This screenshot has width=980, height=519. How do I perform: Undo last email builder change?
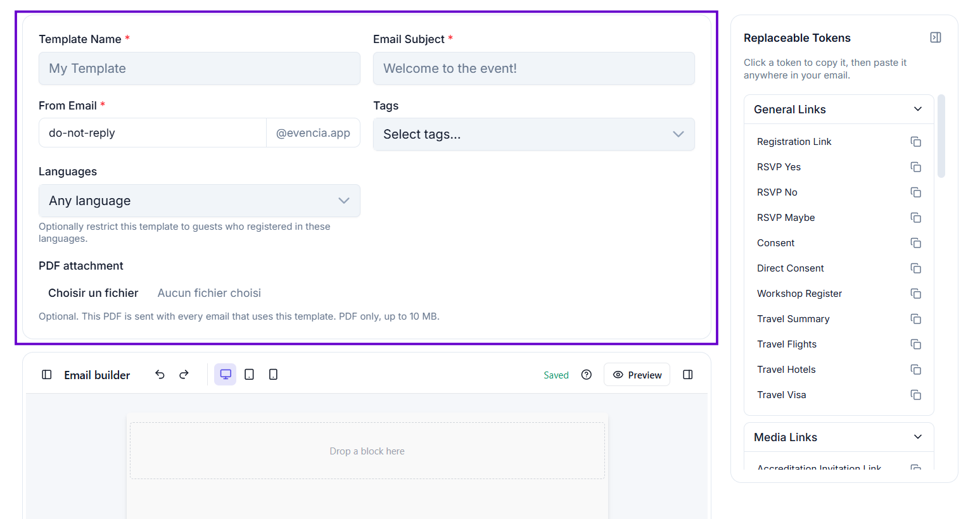pyautogui.click(x=160, y=375)
